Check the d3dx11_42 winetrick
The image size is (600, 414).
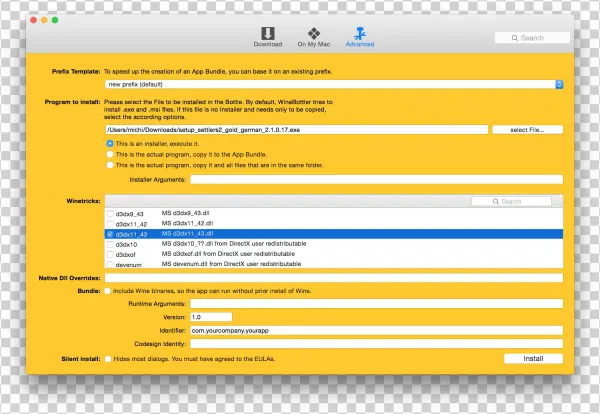coord(110,224)
